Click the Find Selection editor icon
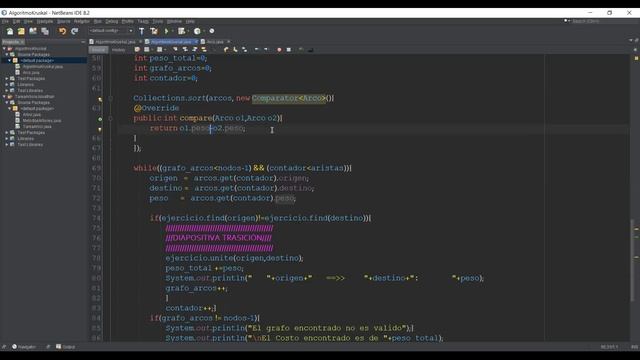640x360 pixels. 175,50
